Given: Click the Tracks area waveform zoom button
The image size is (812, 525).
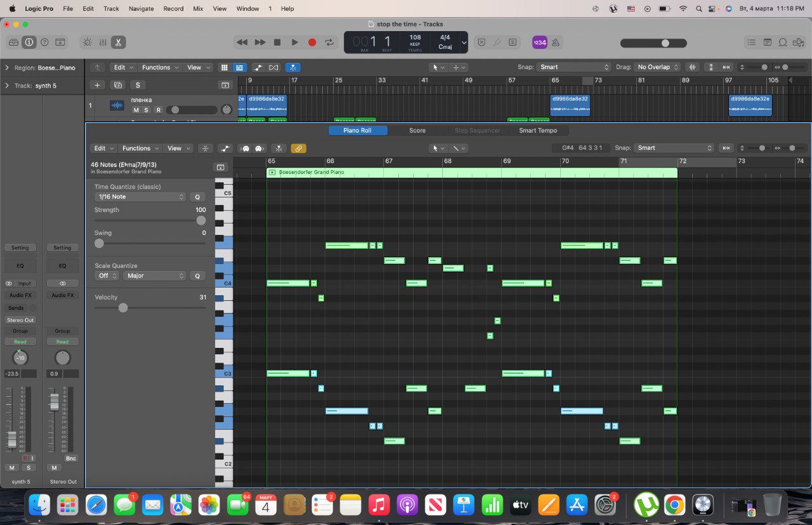Looking at the screenshot, I should [x=691, y=67].
